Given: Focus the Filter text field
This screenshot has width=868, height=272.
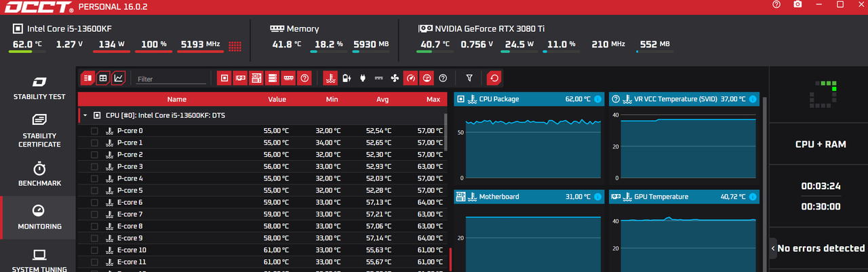Looking at the screenshot, I should (171, 79).
